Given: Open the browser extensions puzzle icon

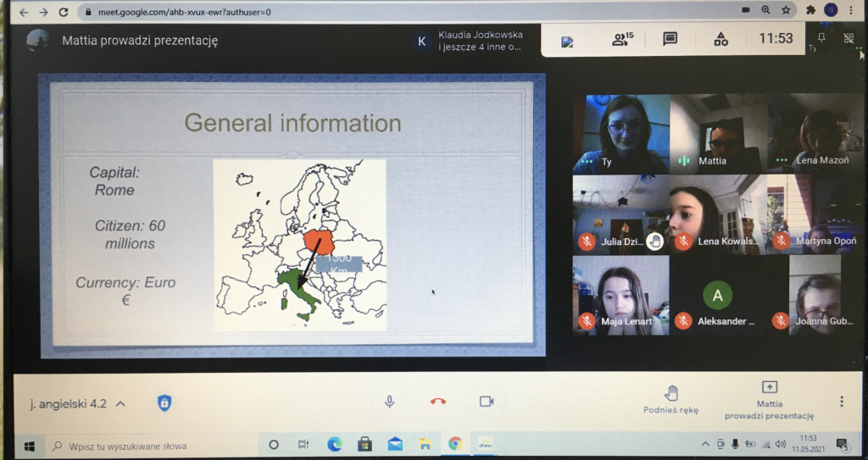Looking at the screenshot, I should click(811, 10).
